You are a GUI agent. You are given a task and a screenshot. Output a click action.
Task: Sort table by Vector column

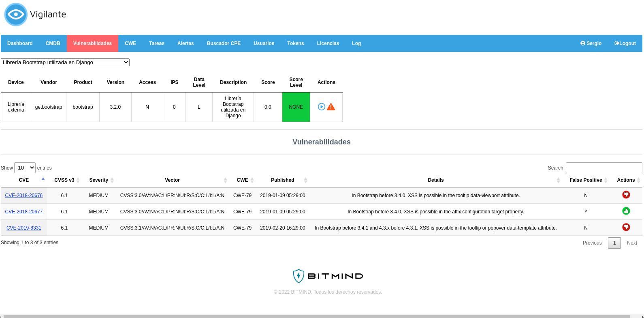pyautogui.click(x=172, y=180)
